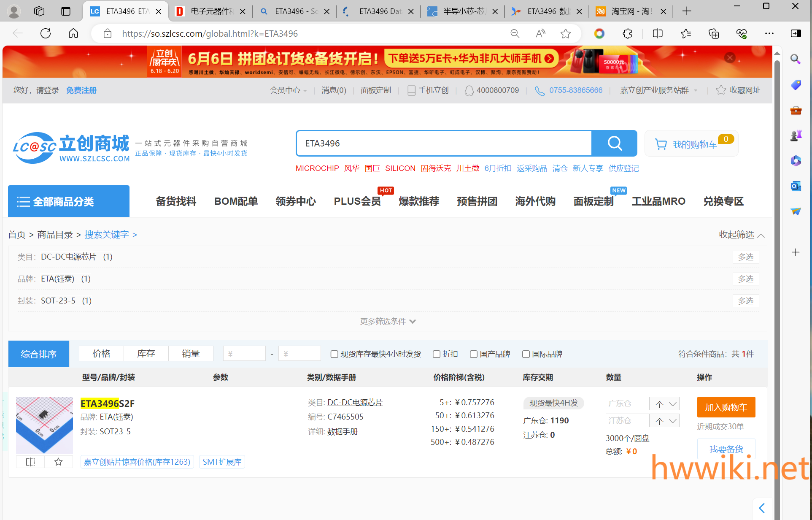Viewport: 812px width, 520px height.
Task: Add page to browser favorites star
Action: (x=566, y=34)
